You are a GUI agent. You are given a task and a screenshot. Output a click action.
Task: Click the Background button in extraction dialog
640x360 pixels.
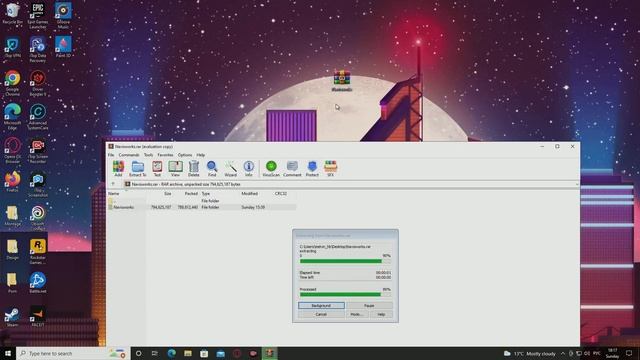pyautogui.click(x=321, y=305)
